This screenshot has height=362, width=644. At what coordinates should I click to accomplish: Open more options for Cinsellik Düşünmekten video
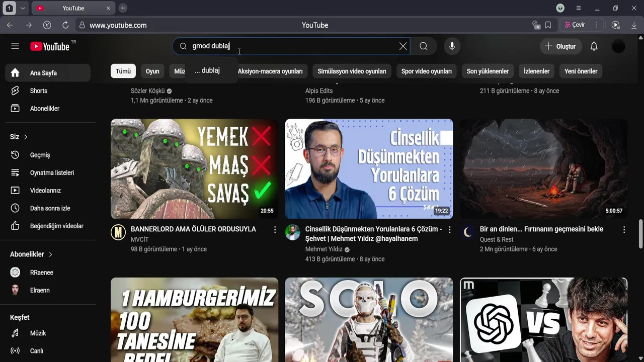[x=449, y=230]
